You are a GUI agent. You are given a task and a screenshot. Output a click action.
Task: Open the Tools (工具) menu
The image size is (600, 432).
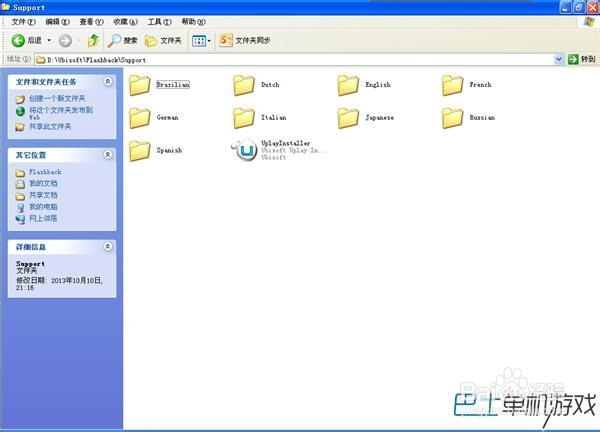pyautogui.click(x=160, y=22)
